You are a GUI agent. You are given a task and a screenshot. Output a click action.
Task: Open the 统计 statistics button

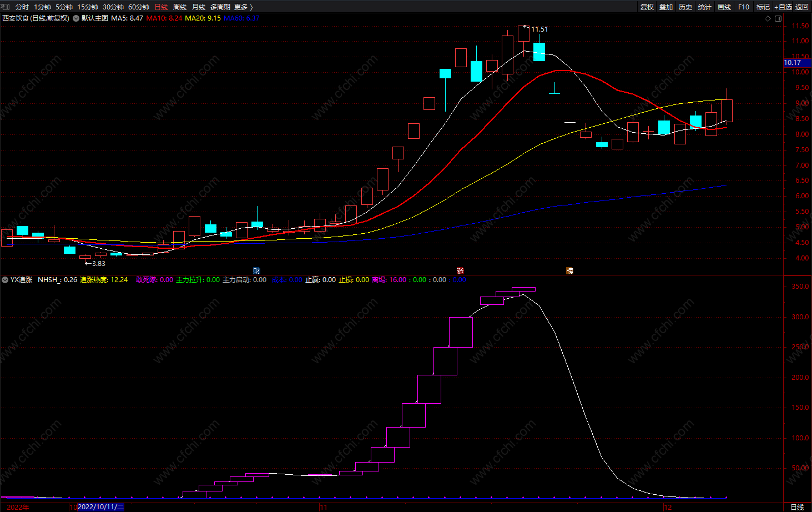coord(705,7)
